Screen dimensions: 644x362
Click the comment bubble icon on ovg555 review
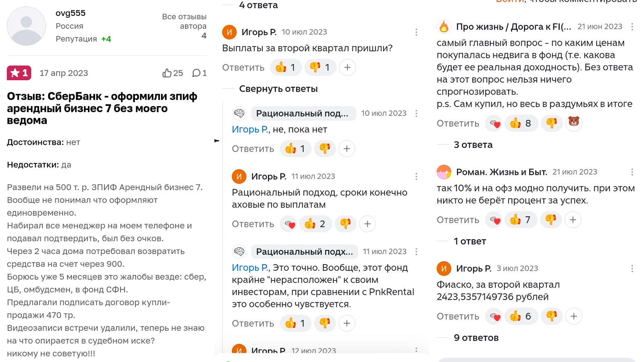(196, 73)
